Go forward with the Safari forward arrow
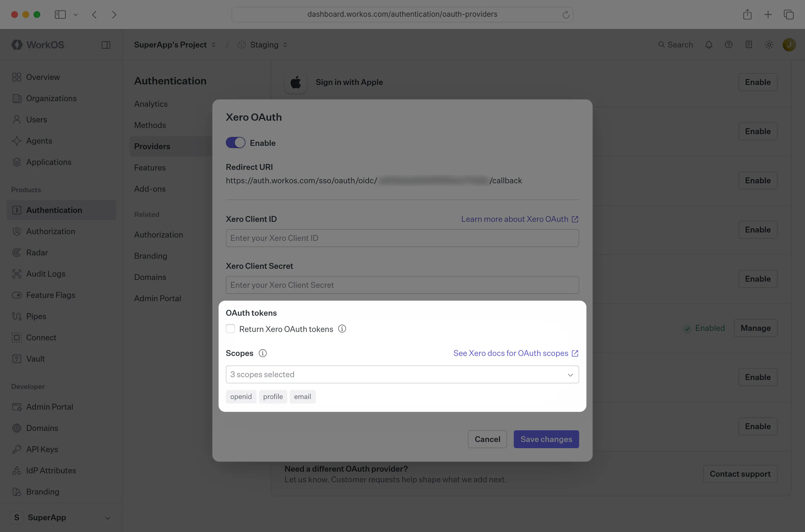 click(114, 15)
